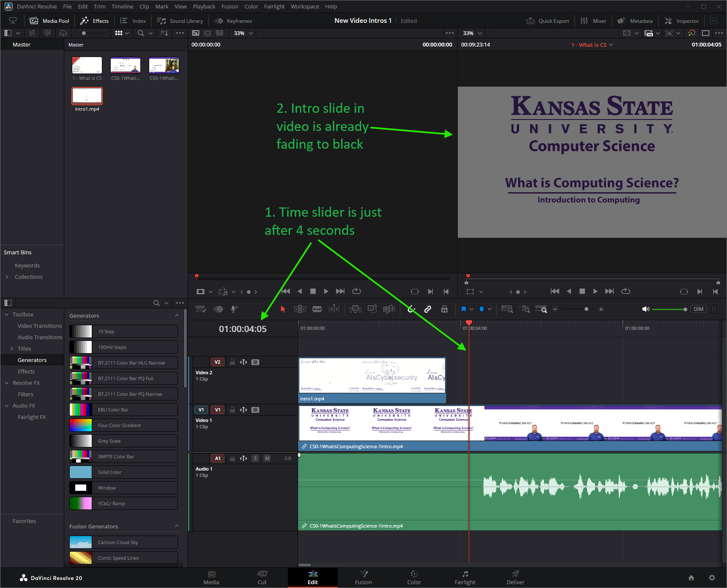This screenshot has width=727, height=588.
Task: Adjust the timeline zoom slider
Action: [578, 309]
